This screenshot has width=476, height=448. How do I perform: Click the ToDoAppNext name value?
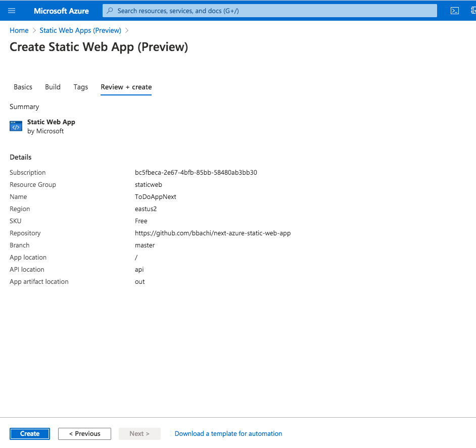tap(156, 196)
